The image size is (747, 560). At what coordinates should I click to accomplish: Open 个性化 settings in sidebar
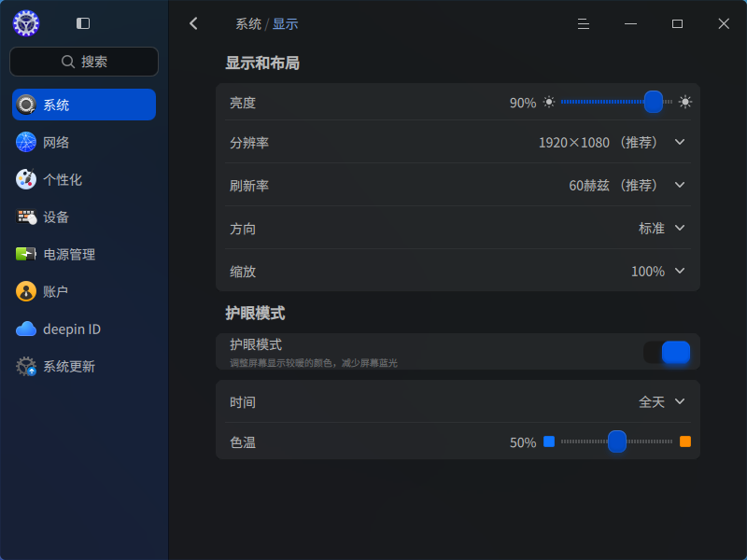coord(84,179)
